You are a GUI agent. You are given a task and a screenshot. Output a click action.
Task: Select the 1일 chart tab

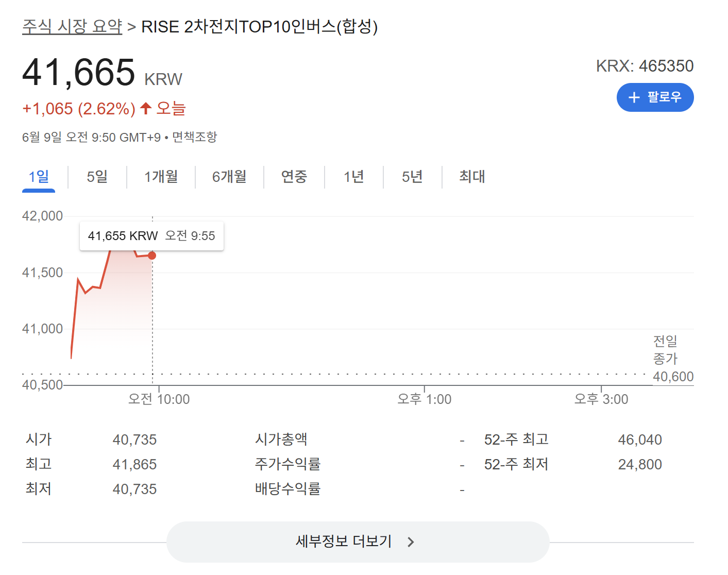39,177
